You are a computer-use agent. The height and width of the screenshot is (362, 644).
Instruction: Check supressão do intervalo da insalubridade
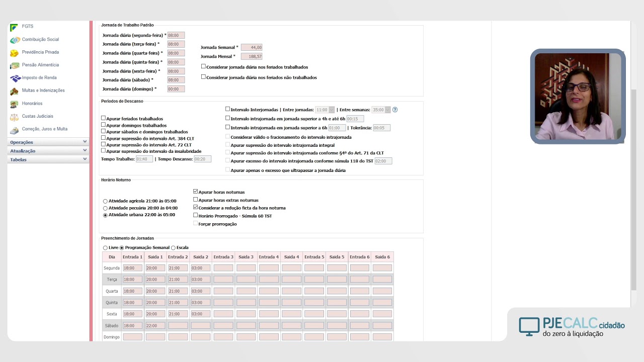pos(103,151)
